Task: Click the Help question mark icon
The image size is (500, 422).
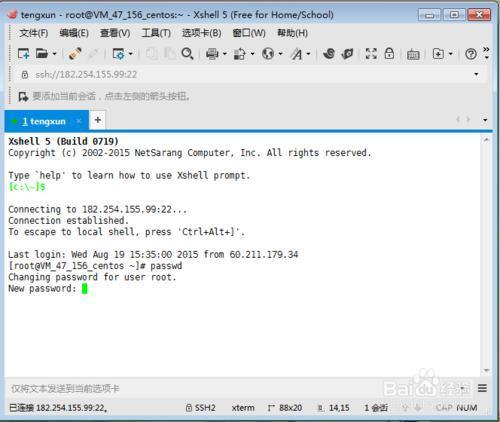Action: pos(471,54)
